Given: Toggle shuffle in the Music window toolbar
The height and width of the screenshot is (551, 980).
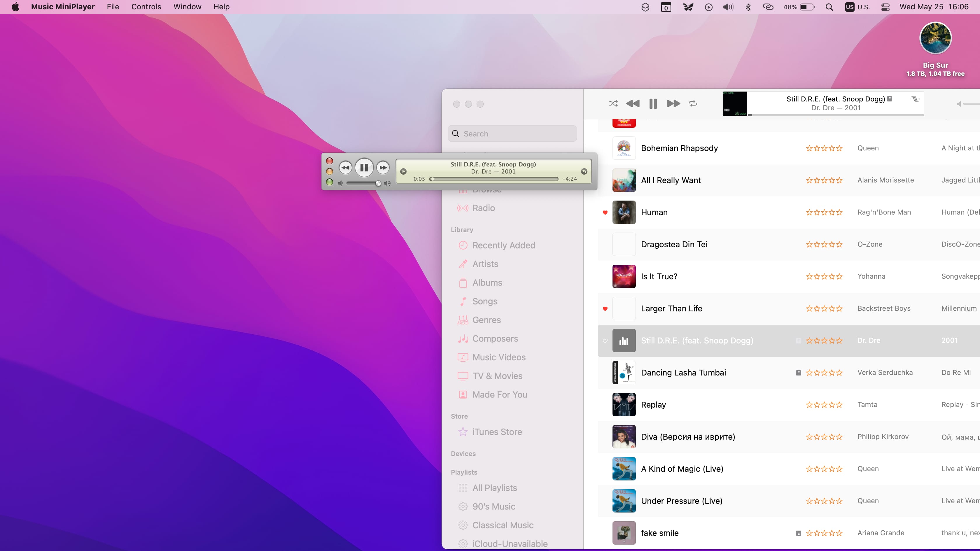Looking at the screenshot, I should point(613,103).
